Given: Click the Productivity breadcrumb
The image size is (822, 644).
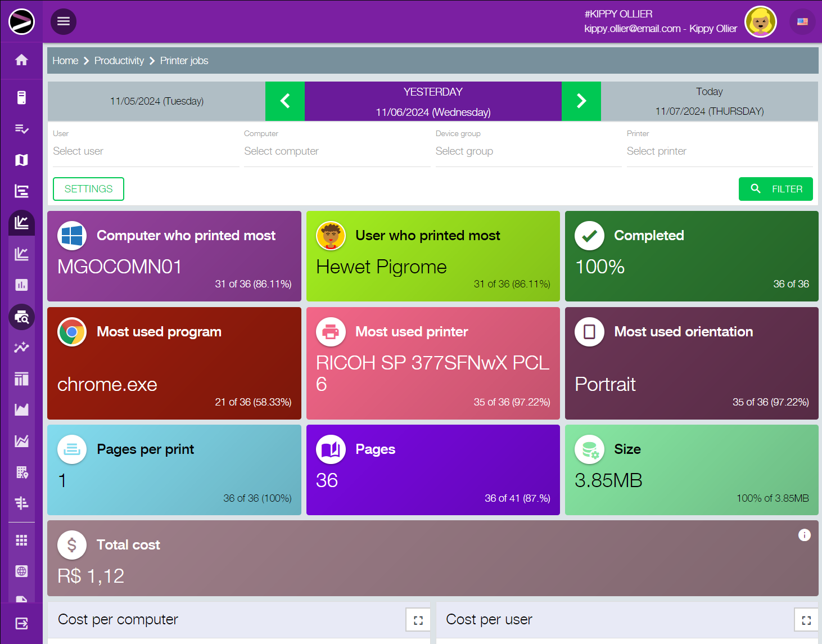Looking at the screenshot, I should pos(119,61).
